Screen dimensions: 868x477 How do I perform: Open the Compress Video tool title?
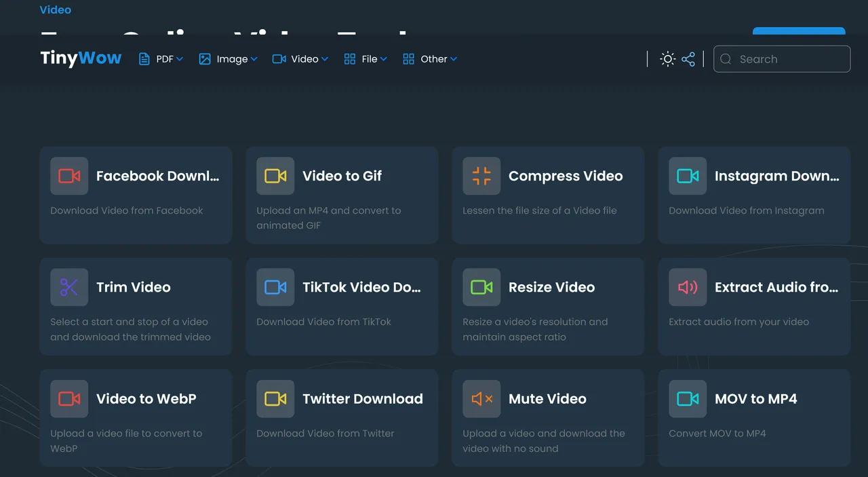click(566, 176)
